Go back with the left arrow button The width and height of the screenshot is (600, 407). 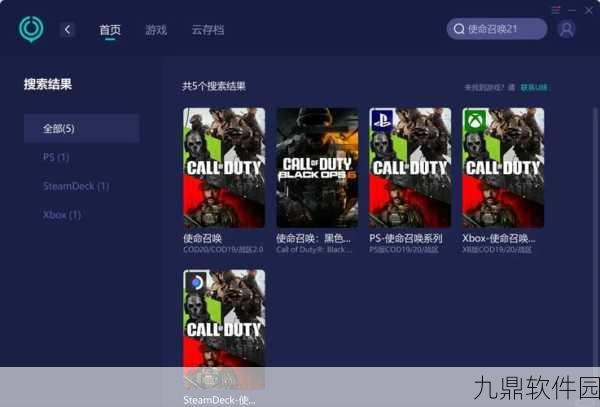(x=67, y=29)
